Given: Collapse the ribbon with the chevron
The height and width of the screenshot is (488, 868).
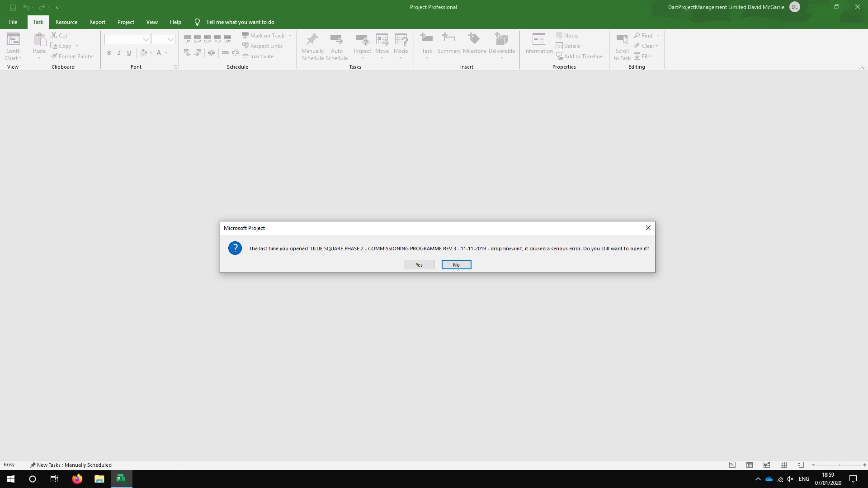Looking at the screenshot, I should tap(862, 67).
